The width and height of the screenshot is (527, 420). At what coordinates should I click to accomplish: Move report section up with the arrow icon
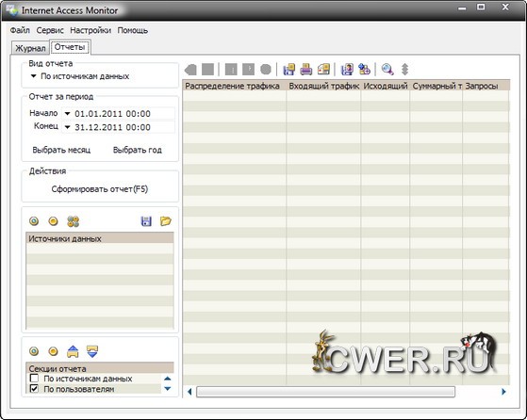(73, 351)
